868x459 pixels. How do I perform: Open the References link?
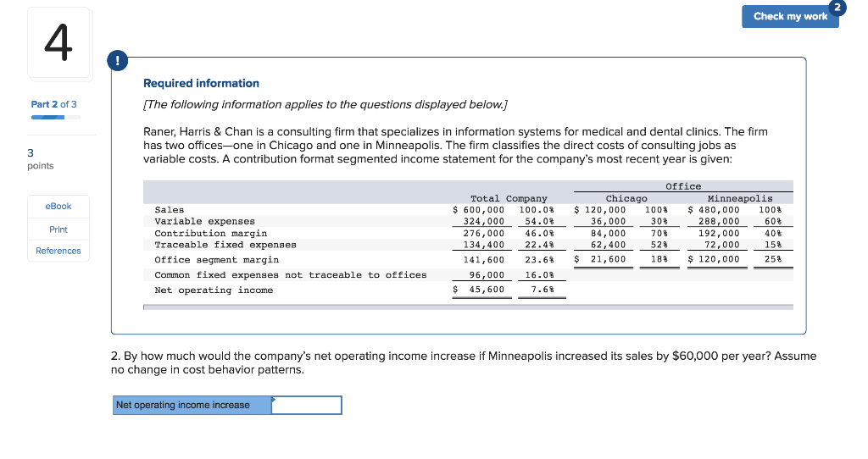[58, 251]
